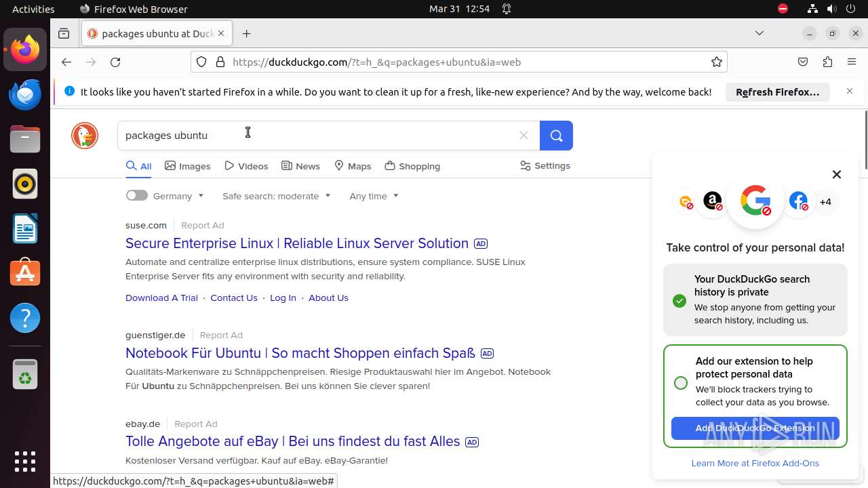Open Trash from the dock
The image size is (868, 488).
(x=25, y=374)
